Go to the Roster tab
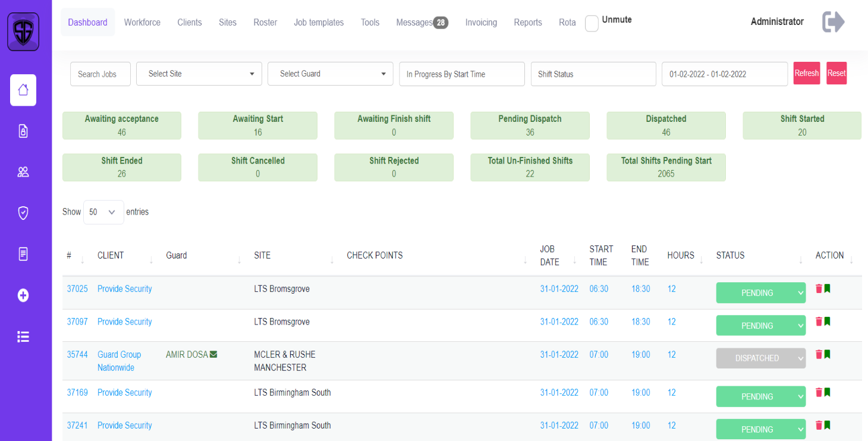The image size is (868, 441). click(x=265, y=22)
